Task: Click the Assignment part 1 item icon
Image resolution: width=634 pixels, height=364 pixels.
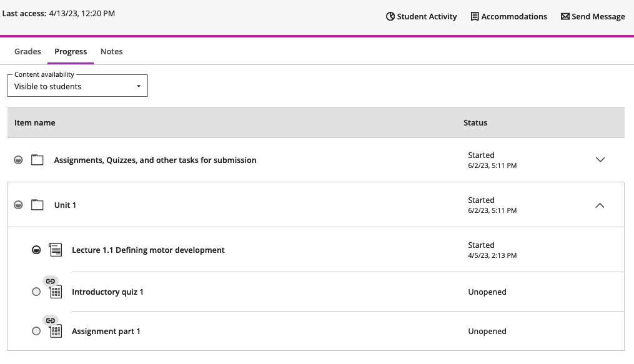Action: 56,332
